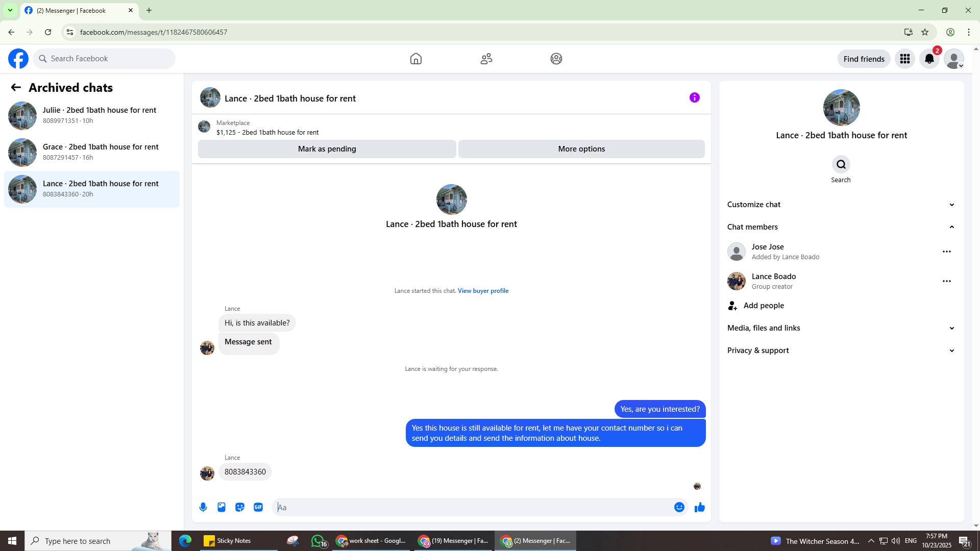This screenshot has height=551, width=980.
Task: Click the voice clip microphone icon
Action: coord(203,507)
